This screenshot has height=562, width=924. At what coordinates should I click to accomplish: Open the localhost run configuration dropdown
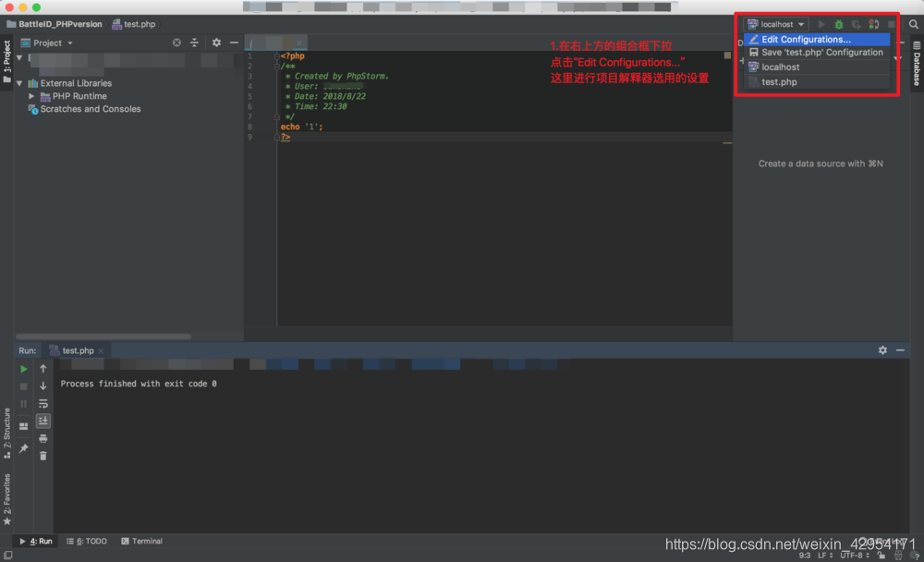point(776,24)
